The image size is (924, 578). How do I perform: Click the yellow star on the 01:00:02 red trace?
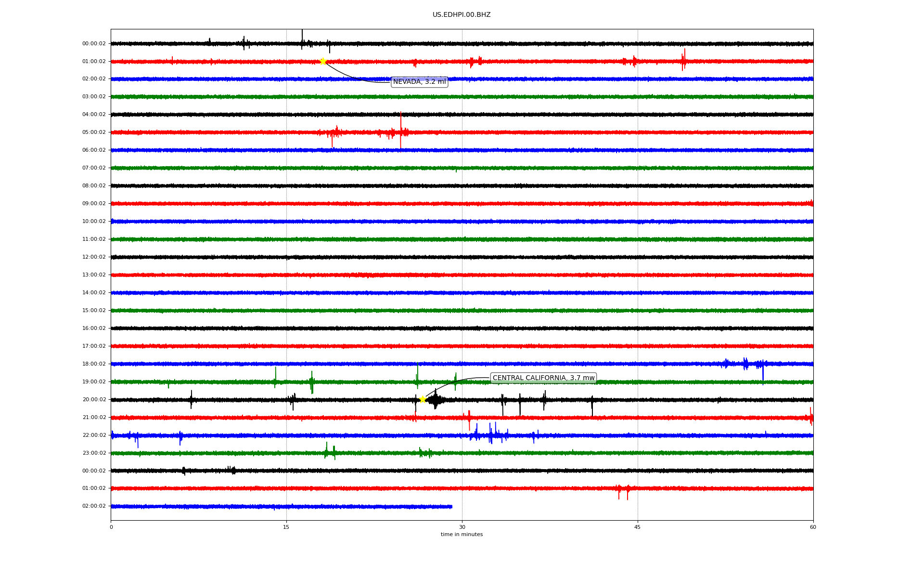coord(323,61)
